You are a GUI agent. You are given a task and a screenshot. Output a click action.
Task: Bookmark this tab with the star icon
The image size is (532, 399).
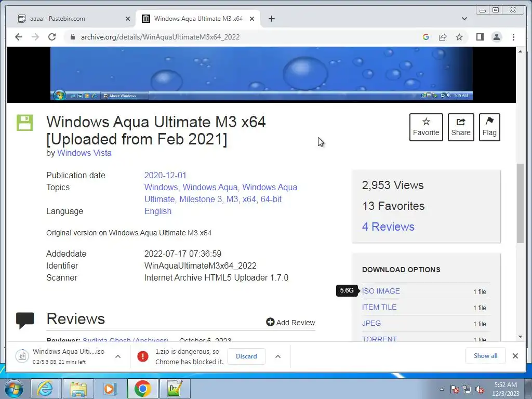click(x=459, y=37)
